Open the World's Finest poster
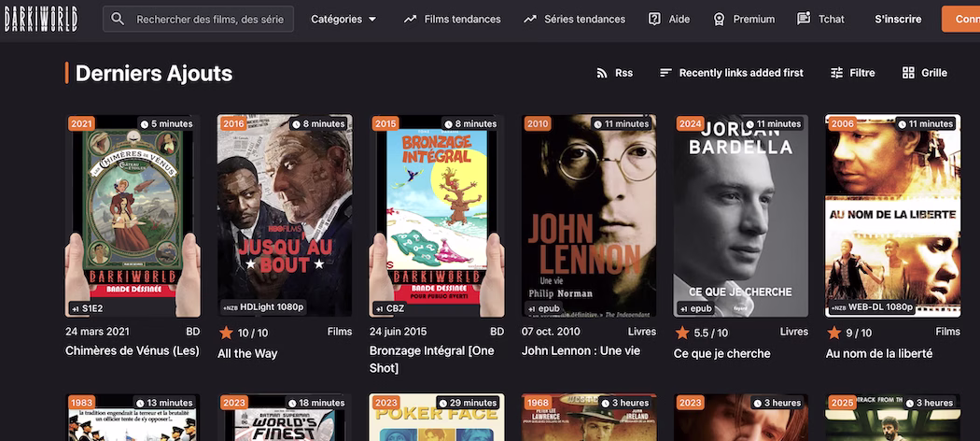The image size is (980, 441). click(285, 418)
